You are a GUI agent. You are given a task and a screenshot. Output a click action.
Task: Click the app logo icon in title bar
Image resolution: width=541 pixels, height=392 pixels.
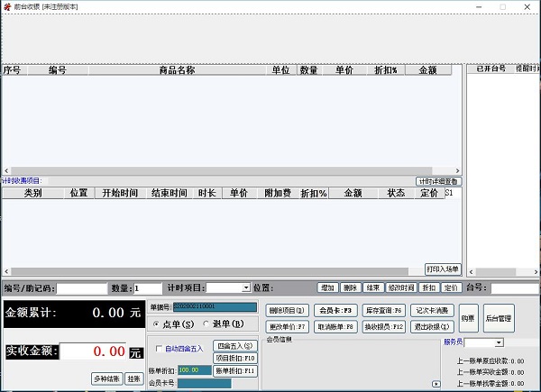[7, 6]
